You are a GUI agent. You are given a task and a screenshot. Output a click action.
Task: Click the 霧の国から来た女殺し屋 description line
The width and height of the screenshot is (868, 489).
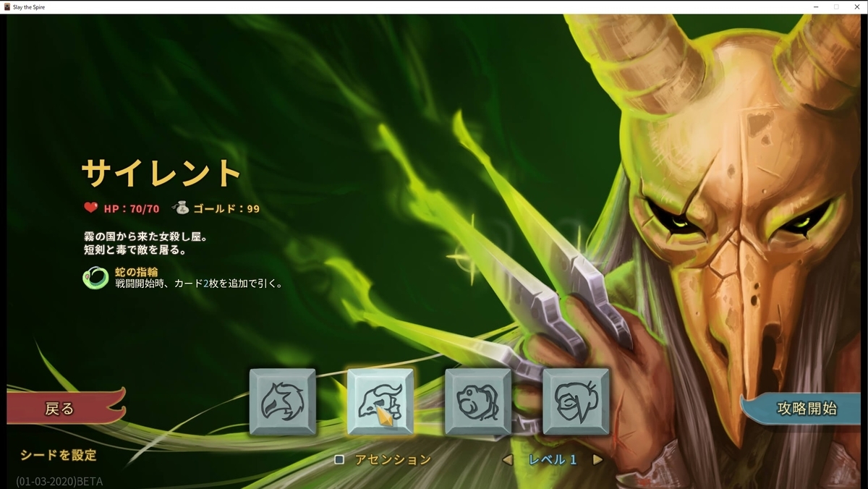(145, 237)
